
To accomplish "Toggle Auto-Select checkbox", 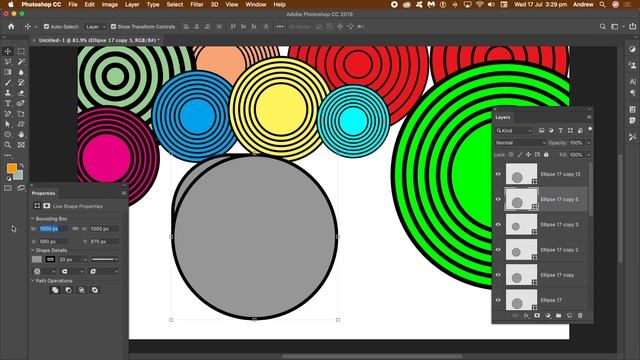I will [46, 27].
